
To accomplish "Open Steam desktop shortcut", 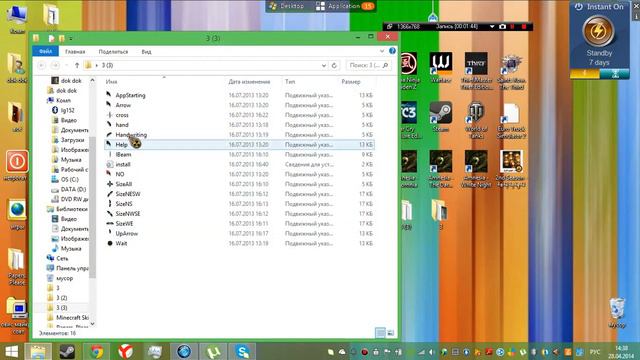I will point(441,117).
